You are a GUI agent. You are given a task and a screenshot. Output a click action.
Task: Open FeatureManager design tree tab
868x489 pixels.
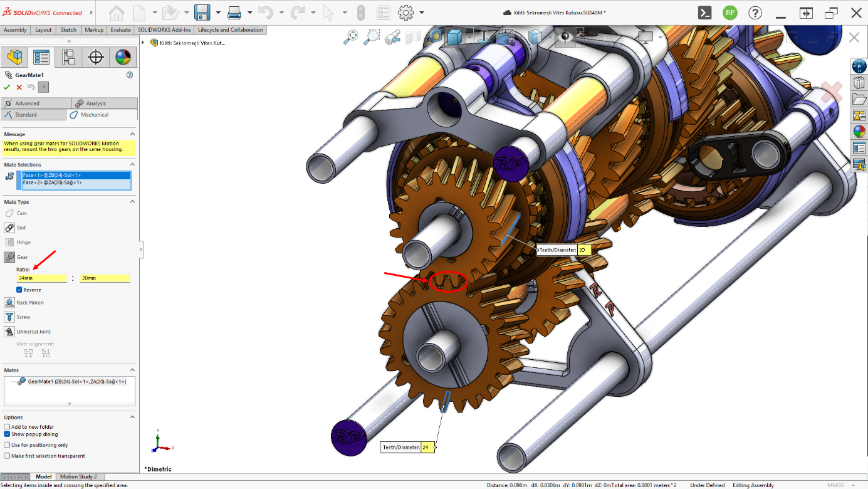click(x=14, y=58)
